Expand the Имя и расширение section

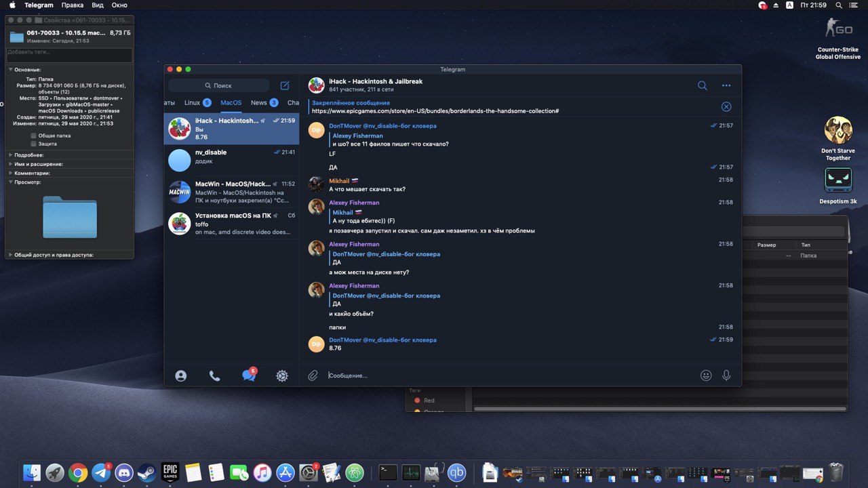tap(10, 164)
